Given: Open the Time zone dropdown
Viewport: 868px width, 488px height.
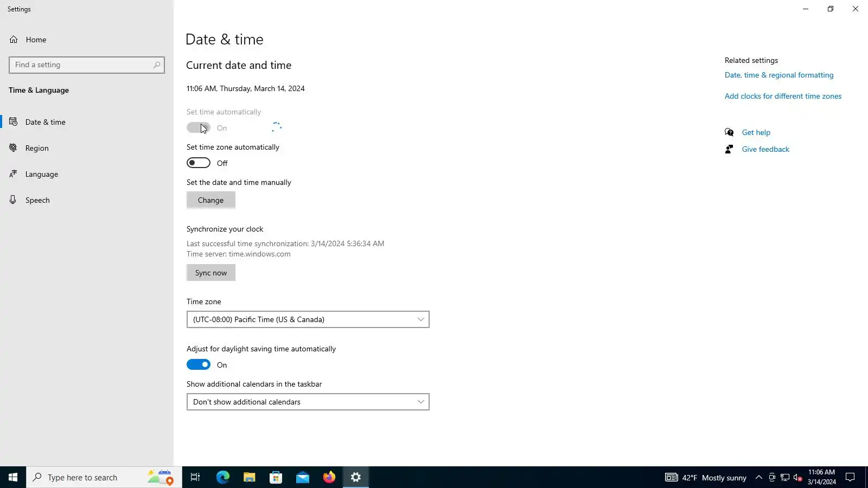Looking at the screenshot, I should click(x=308, y=319).
